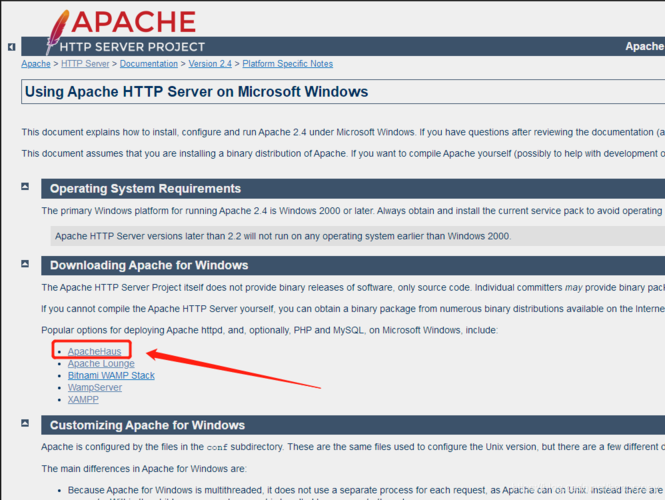The height and width of the screenshot is (500, 665).
Task: Click the 'Popular options for deploying' sentence
Action: [270, 330]
